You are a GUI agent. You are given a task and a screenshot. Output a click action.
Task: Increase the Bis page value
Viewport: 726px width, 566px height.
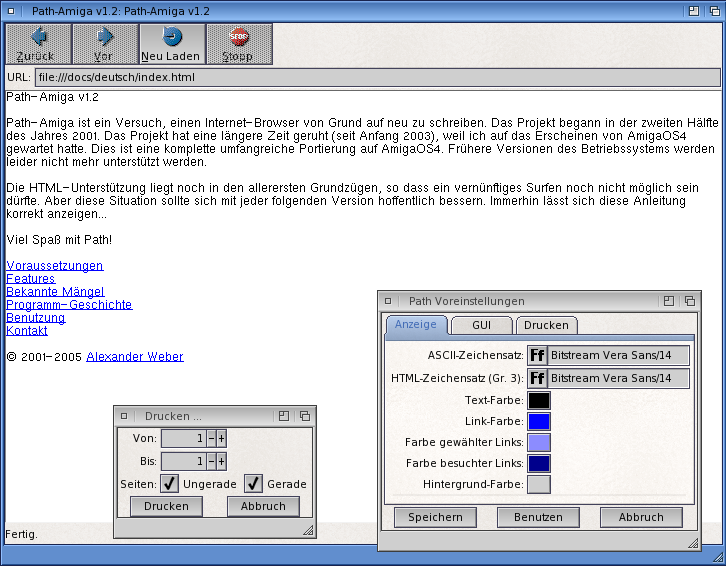pos(221,461)
